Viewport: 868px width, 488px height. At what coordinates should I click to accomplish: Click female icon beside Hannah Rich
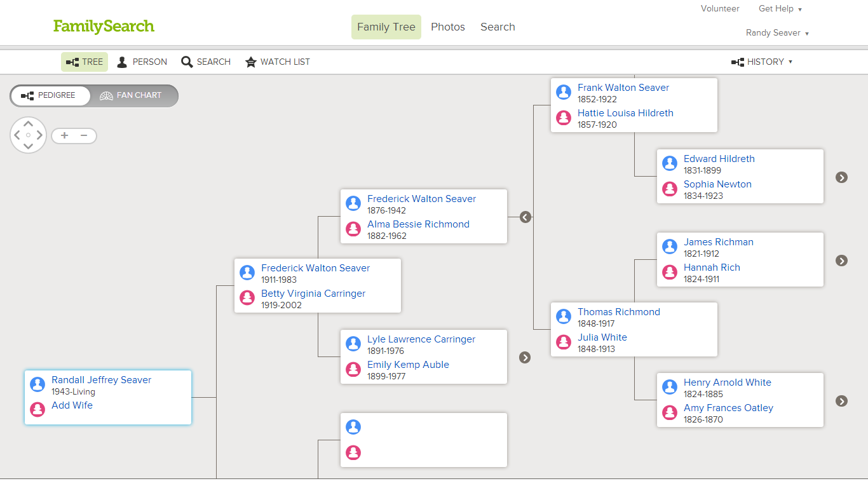point(670,271)
